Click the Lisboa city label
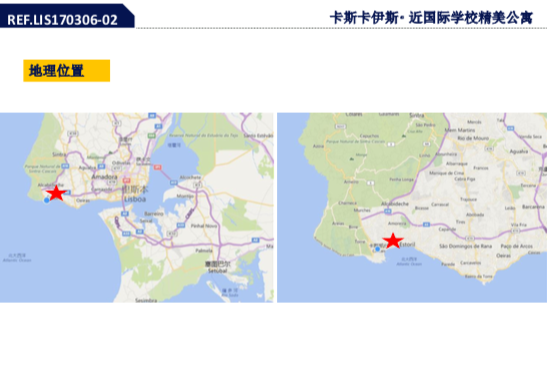 pos(135,199)
